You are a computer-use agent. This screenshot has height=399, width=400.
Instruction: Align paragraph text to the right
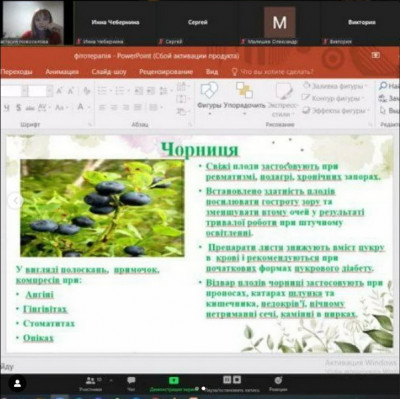pyautogui.click(x=126, y=108)
